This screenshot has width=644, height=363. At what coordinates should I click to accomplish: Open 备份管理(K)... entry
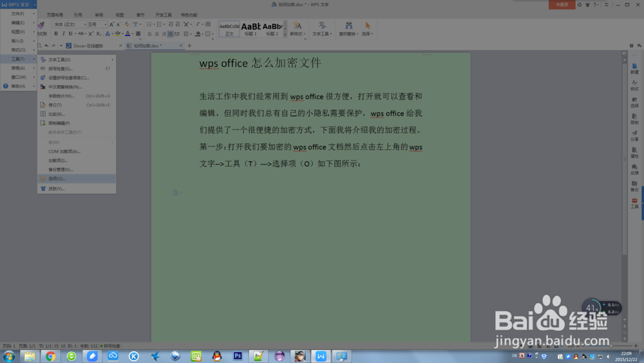77,170
